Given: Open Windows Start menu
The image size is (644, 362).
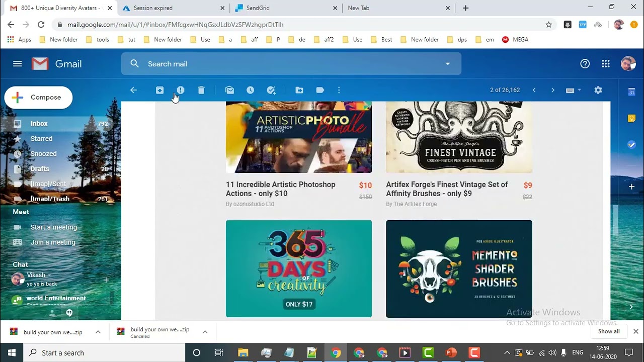Looking at the screenshot, I should coord(12,353).
